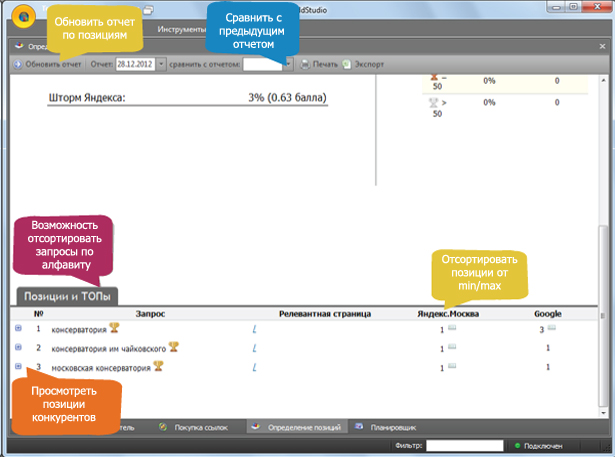Sort by the Запрос column header
615x457 pixels.
coord(150,314)
